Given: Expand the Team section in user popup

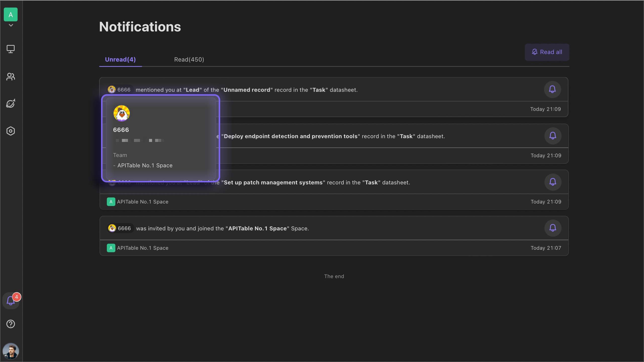Looking at the screenshot, I should [x=119, y=155].
